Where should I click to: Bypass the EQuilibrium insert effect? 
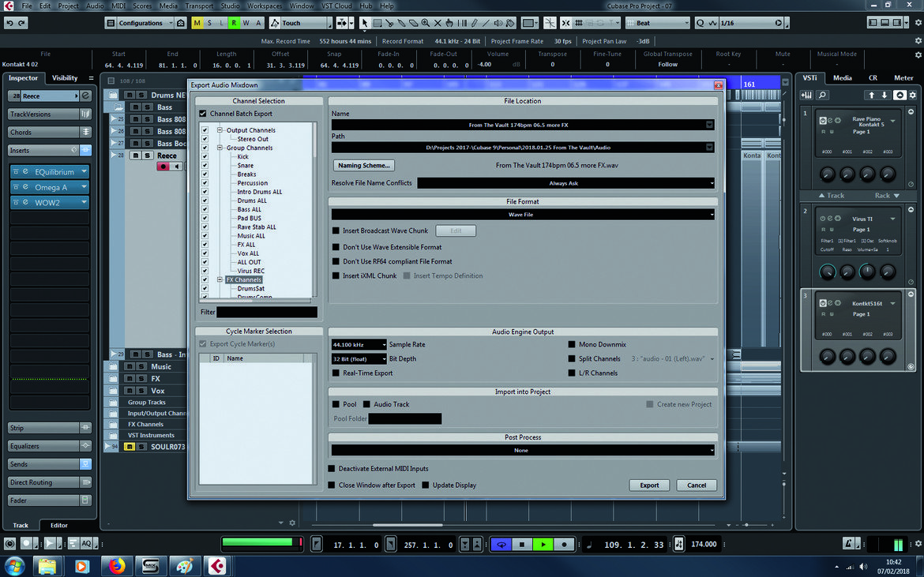pos(16,172)
